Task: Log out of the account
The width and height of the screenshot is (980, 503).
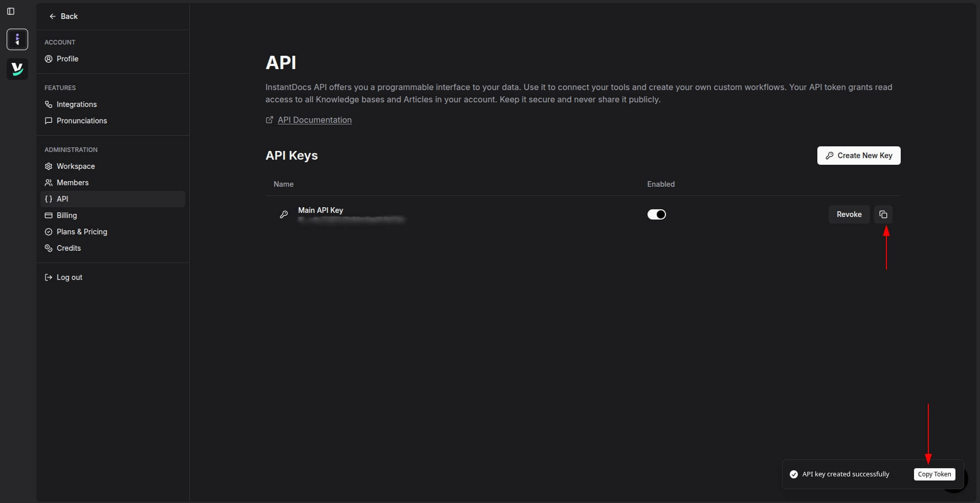Action: click(69, 277)
